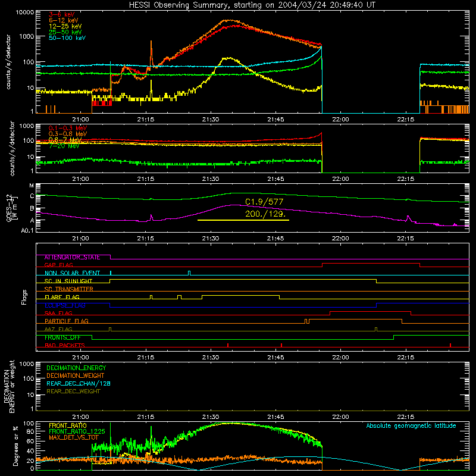Select the REAR_DEC_CHAN/128 legend label
The image size is (476, 476).
[x=79, y=384]
